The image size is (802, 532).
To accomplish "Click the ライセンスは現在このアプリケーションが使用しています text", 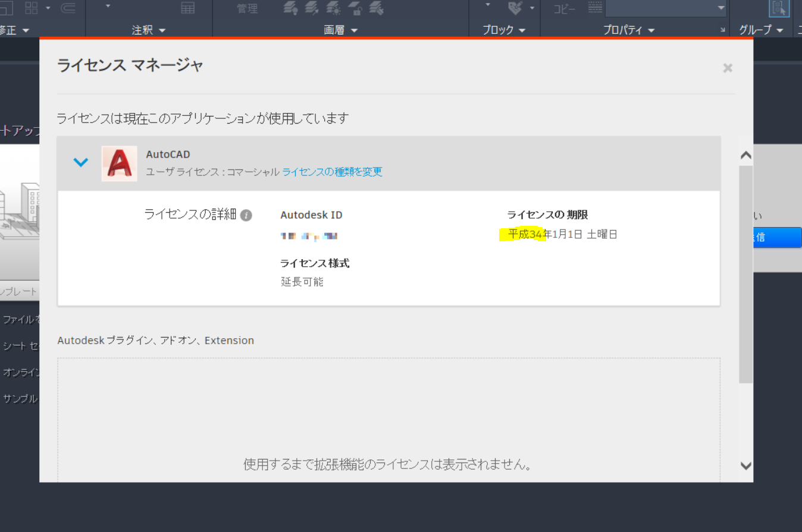I will point(202,118).
